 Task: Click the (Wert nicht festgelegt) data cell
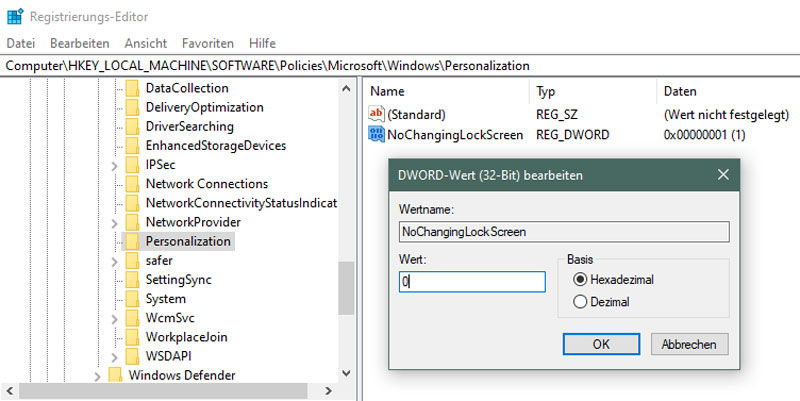[727, 114]
